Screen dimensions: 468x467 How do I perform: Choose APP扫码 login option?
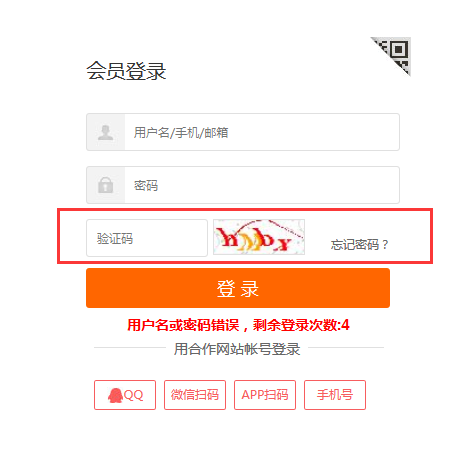coord(265,395)
